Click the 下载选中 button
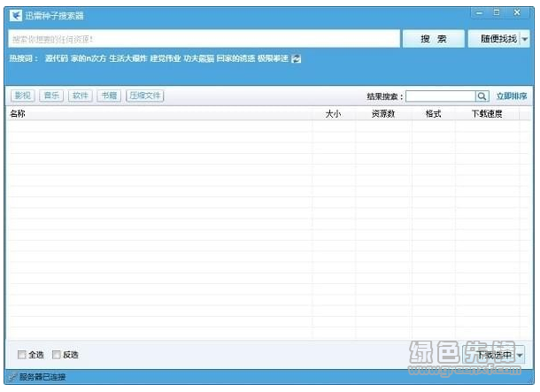This screenshot has width=540, height=392. click(495, 355)
